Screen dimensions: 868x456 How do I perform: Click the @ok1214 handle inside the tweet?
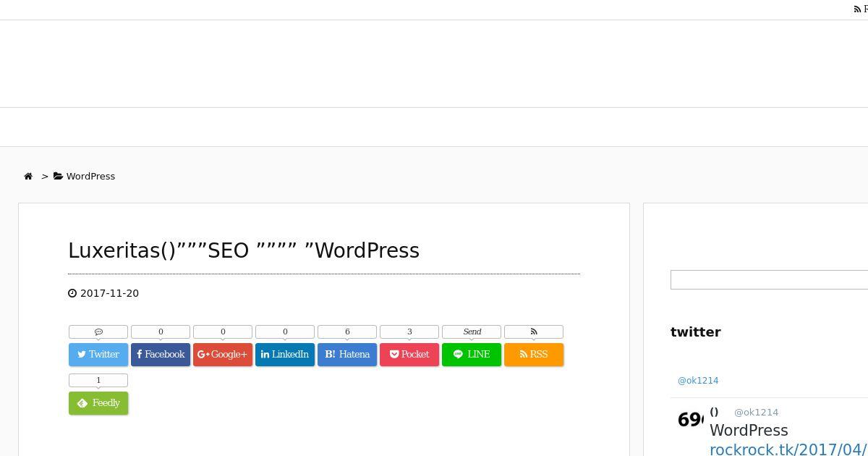pyautogui.click(x=756, y=413)
